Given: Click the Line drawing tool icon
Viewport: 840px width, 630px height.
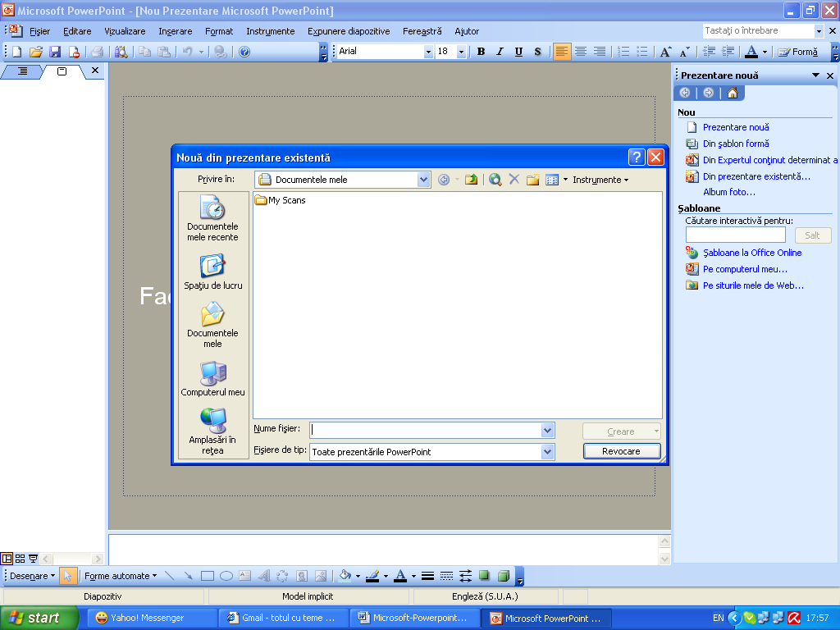Looking at the screenshot, I should click(x=169, y=576).
